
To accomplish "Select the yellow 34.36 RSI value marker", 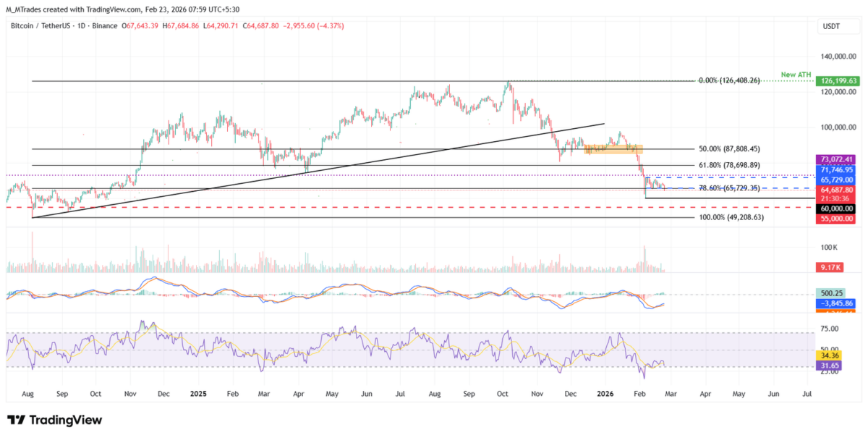I will (x=830, y=355).
